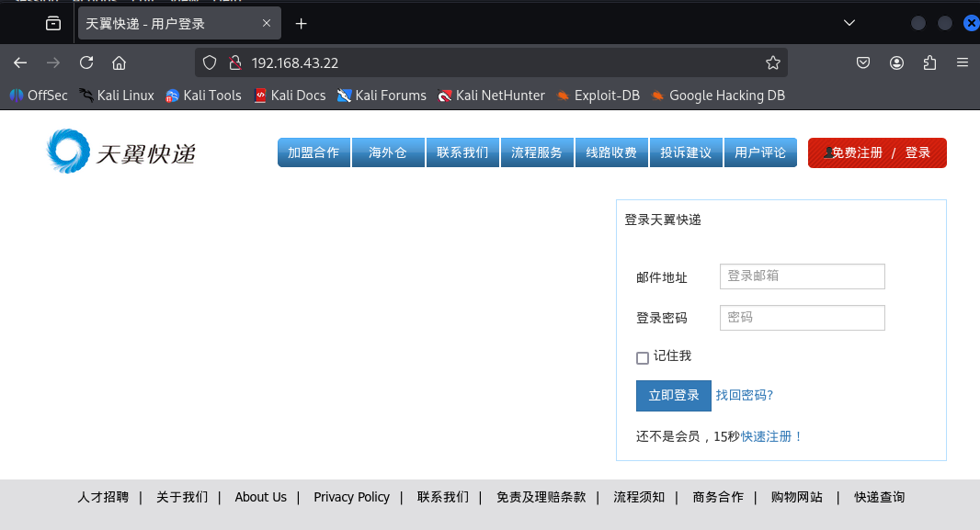Viewport: 980px width, 530px height.
Task: Go back to the previous page
Action: coord(20,63)
